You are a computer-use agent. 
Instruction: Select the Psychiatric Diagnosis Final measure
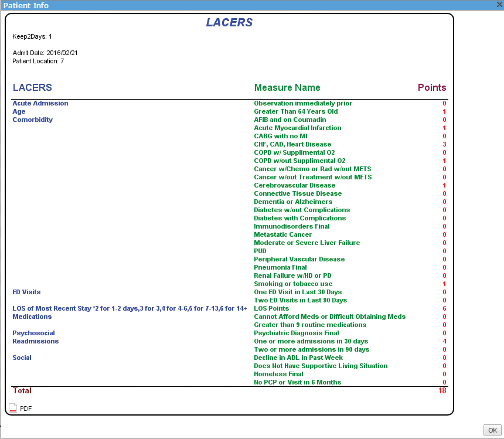pos(296,333)
